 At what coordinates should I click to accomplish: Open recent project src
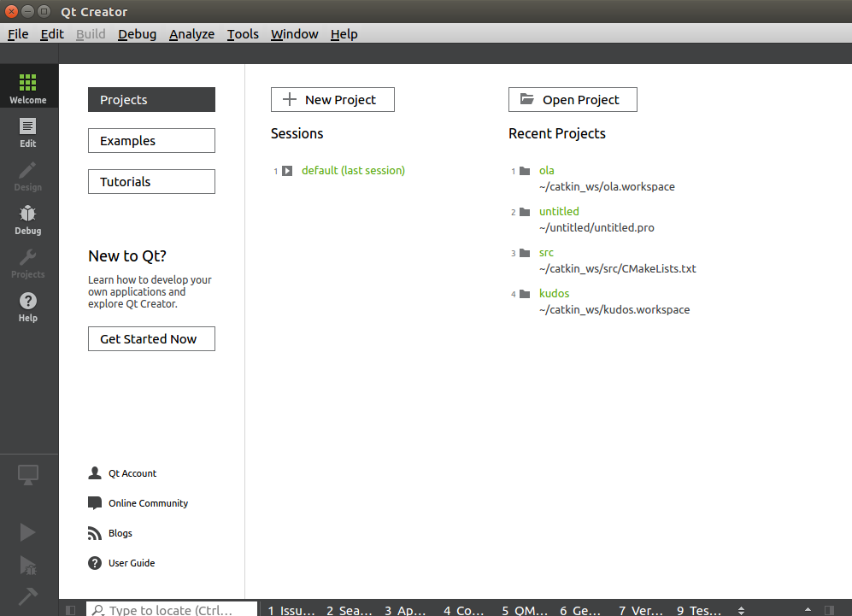click(546, 253)
